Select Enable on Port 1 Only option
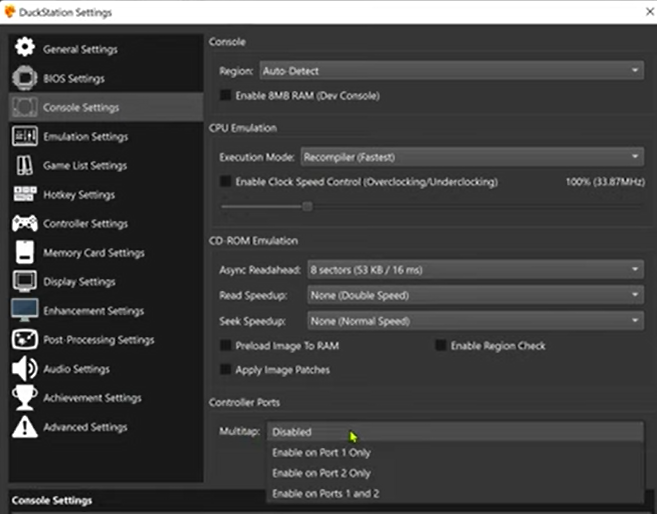Image resolution: width=657 pixels, height=514 pixels. click(x=321, y=453)
